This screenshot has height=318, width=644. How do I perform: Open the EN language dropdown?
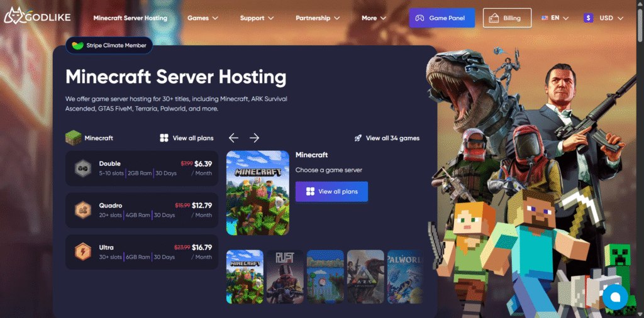coord(555,18)
